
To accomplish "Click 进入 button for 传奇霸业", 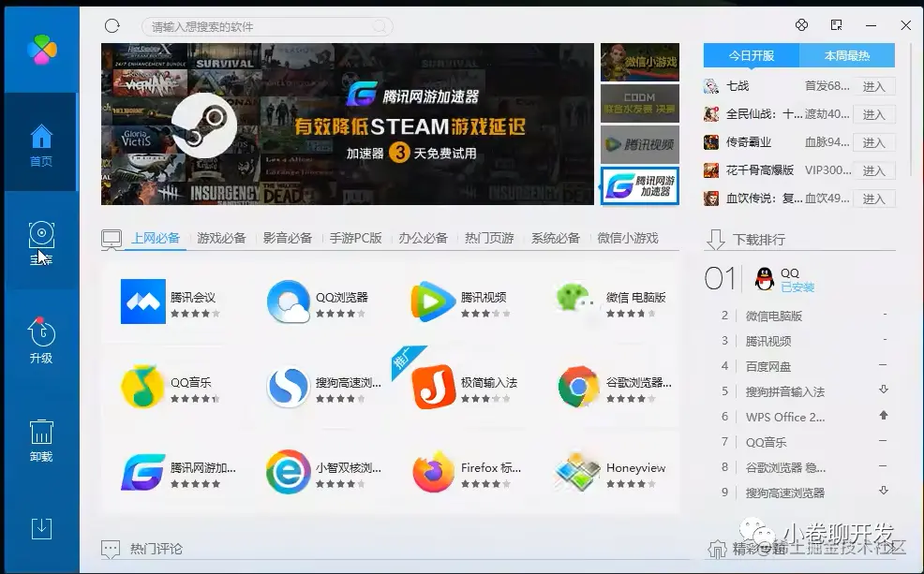I will coord(874,142).
